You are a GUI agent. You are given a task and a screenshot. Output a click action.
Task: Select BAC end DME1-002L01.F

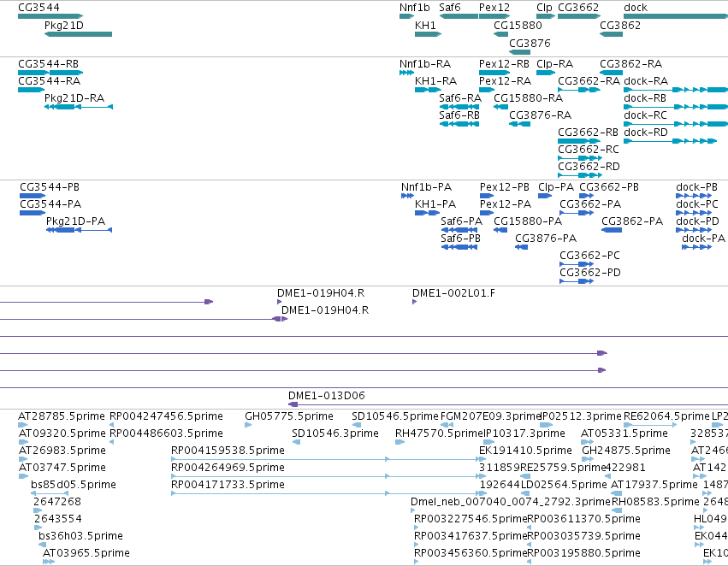tap(415, 302)
